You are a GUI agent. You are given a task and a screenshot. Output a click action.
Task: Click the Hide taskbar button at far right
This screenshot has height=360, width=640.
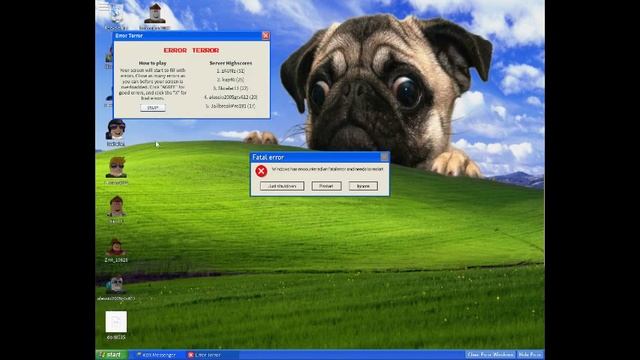click(x=530, y=355)
